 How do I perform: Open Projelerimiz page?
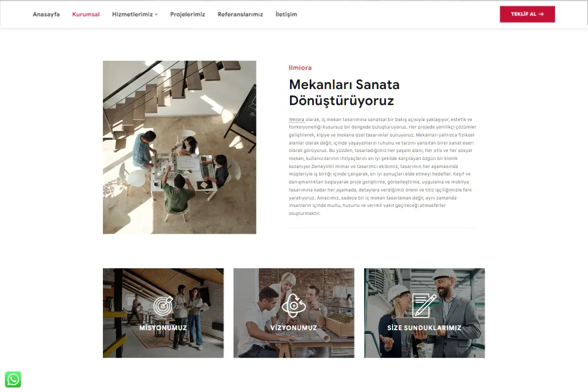(188, 14)
